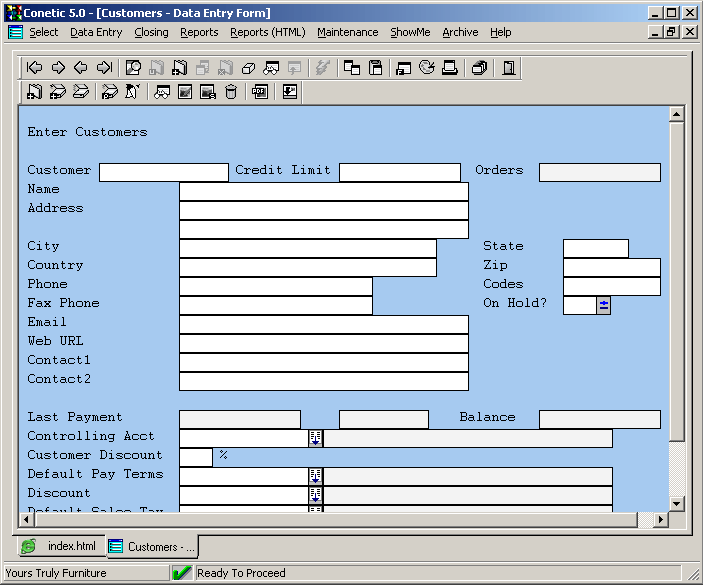This screenshot has width=703, height=585.
Task: Jump to the last record arrow
Action: tap(104, 68)
